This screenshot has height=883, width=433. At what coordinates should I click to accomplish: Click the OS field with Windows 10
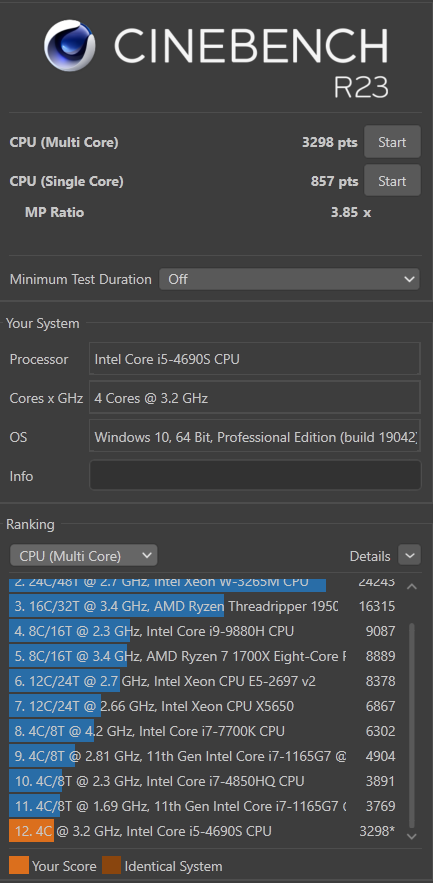pos(255,436)
